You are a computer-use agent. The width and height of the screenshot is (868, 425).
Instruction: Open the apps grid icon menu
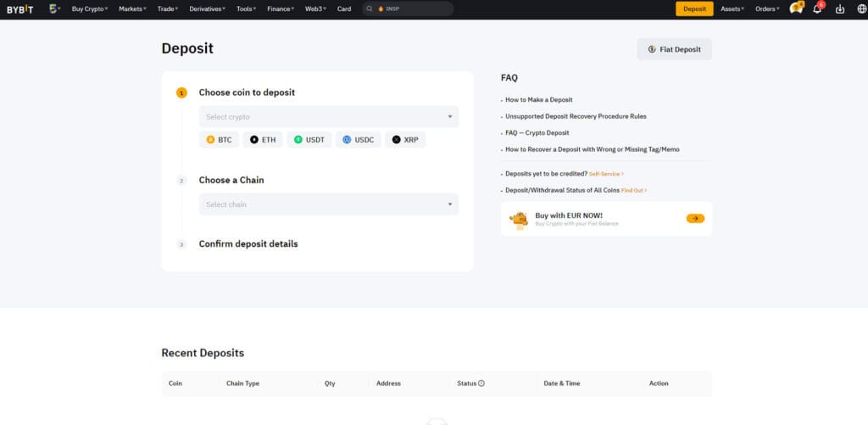click(54, 8)
